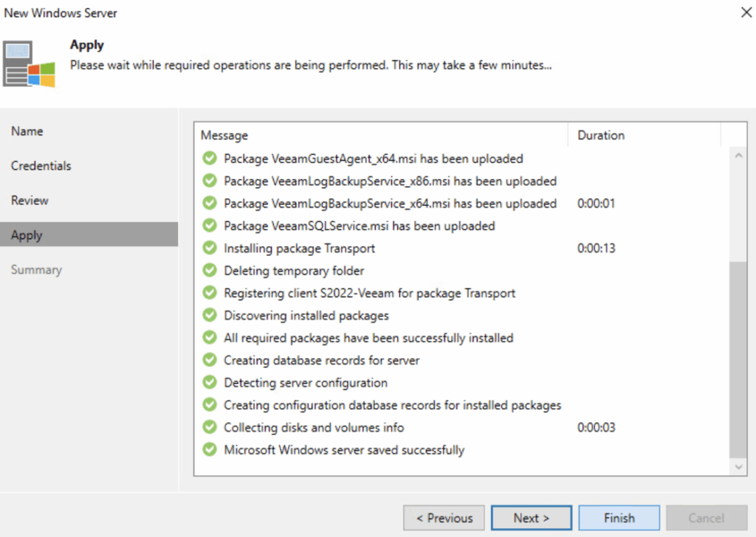
Task: Click success icon beside All required packages installed
Action: (210, 337)
